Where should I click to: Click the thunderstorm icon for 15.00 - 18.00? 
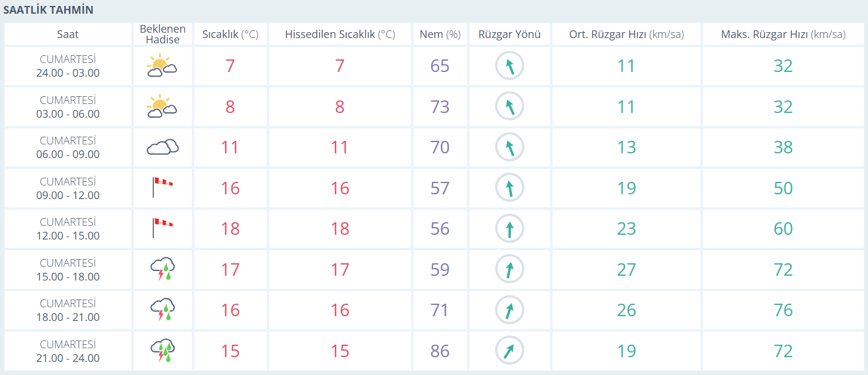click(x=162, y=269)
